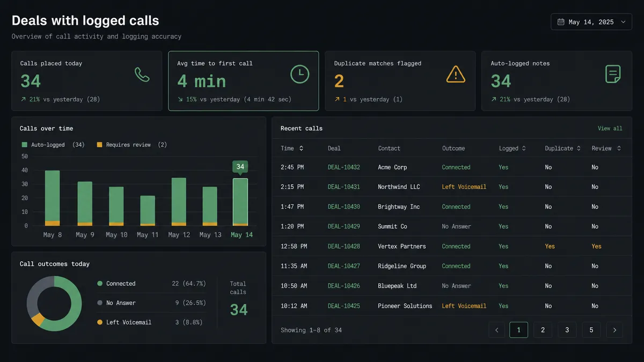Image resolution: width=644 pixels, height=362 pixels.
Task: Click the Total calls 34 figure
Action: pos(239,309)
